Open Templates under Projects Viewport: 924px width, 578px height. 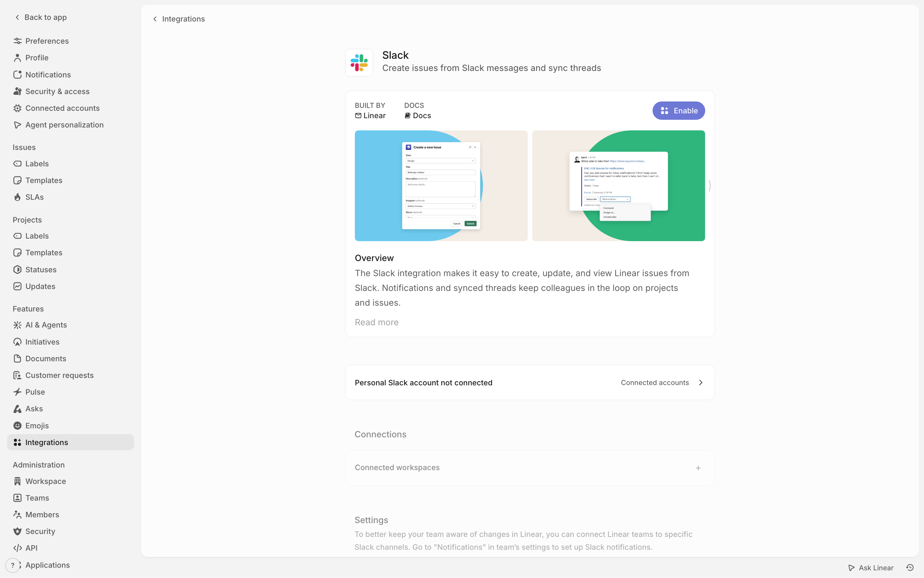click(x=71, y=253)
